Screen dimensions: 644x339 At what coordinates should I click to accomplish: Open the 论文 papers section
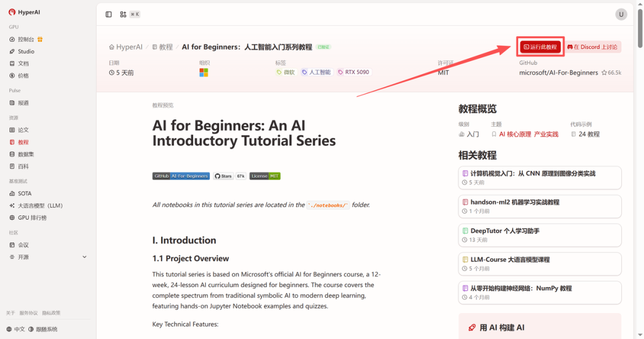[x=19, y=130]
